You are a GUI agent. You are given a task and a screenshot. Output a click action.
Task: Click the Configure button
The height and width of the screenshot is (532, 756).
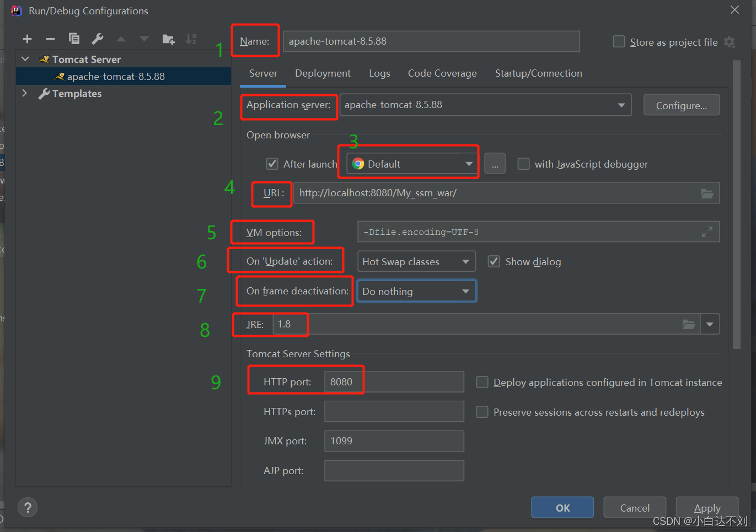coord(682,104)
